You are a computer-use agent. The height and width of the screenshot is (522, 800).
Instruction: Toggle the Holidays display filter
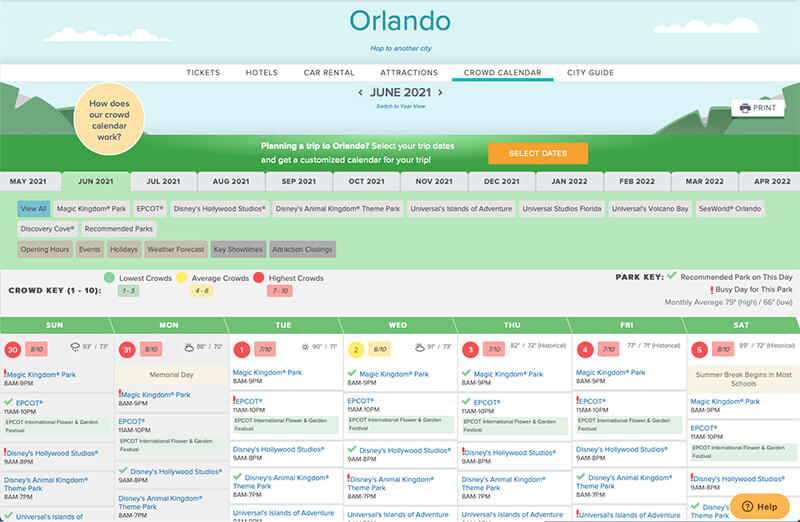pos(124,250)
